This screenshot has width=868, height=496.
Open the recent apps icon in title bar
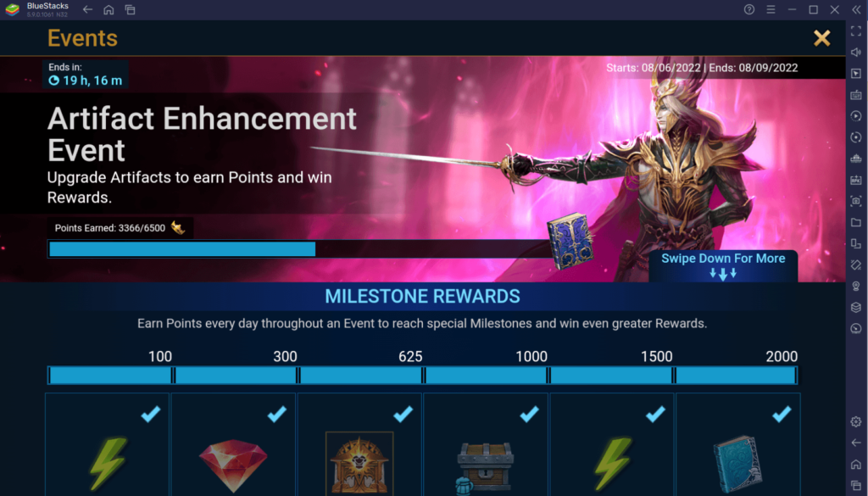point(130,9)
